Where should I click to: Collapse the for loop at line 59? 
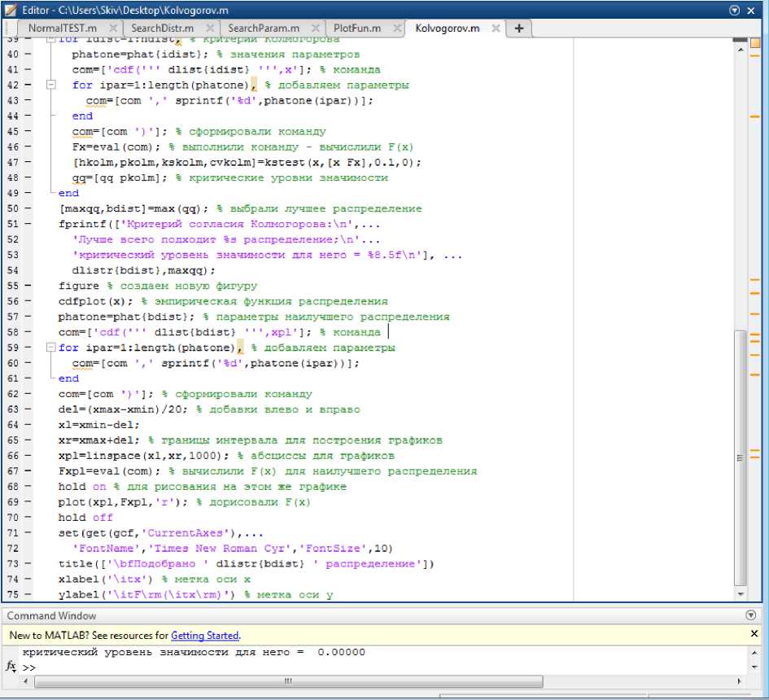pos(51,348)
